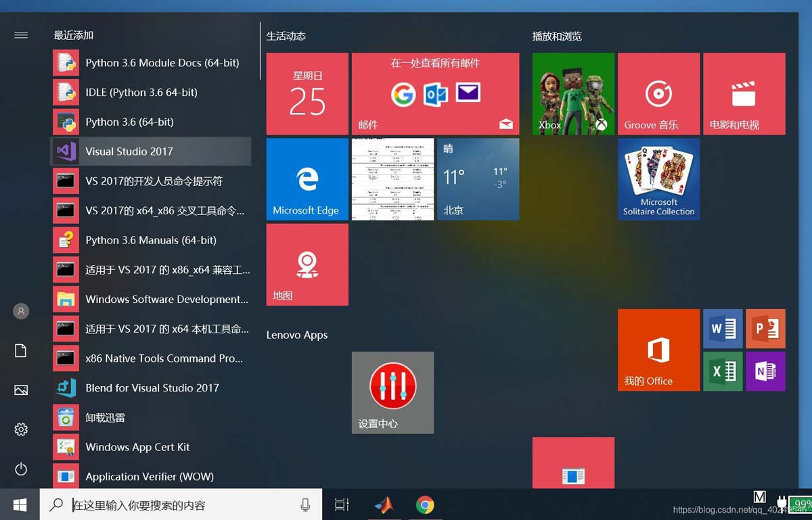
Task: Launch PowerPoint from Office tiles
Action: coord(765,329)
